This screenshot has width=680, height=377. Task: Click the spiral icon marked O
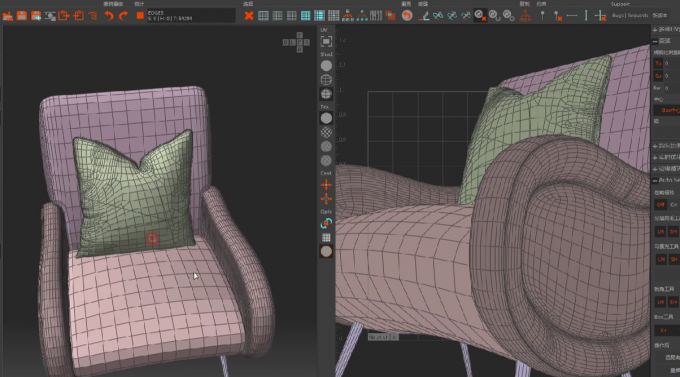(508, 16)
